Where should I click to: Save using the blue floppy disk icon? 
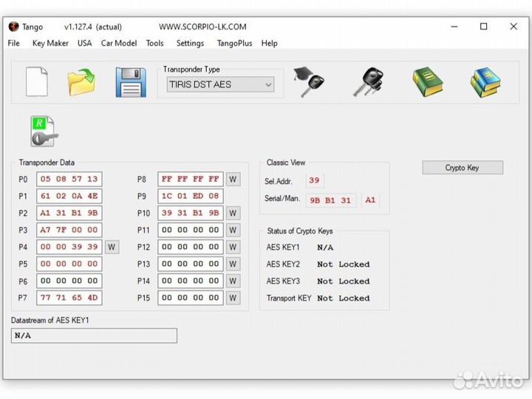tap(131, 82)
